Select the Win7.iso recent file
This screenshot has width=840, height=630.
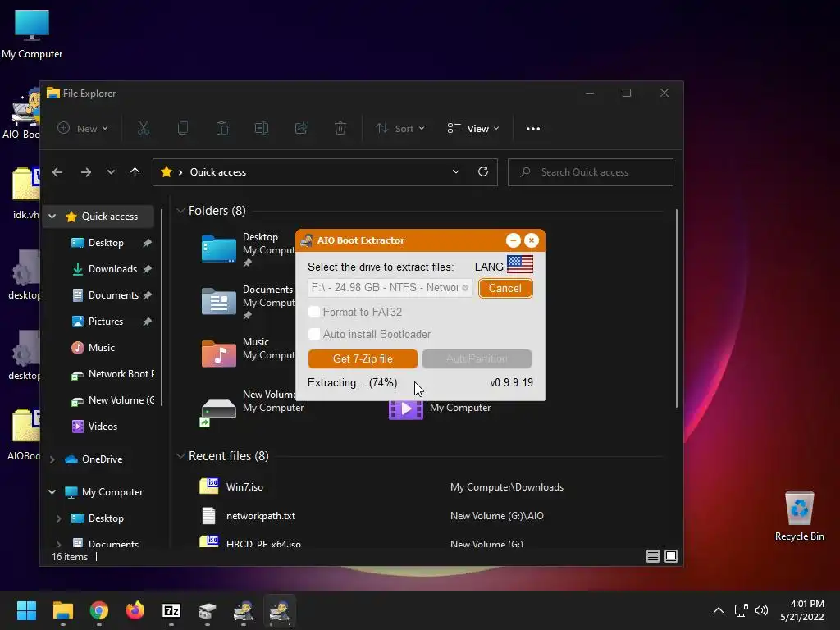244,487
